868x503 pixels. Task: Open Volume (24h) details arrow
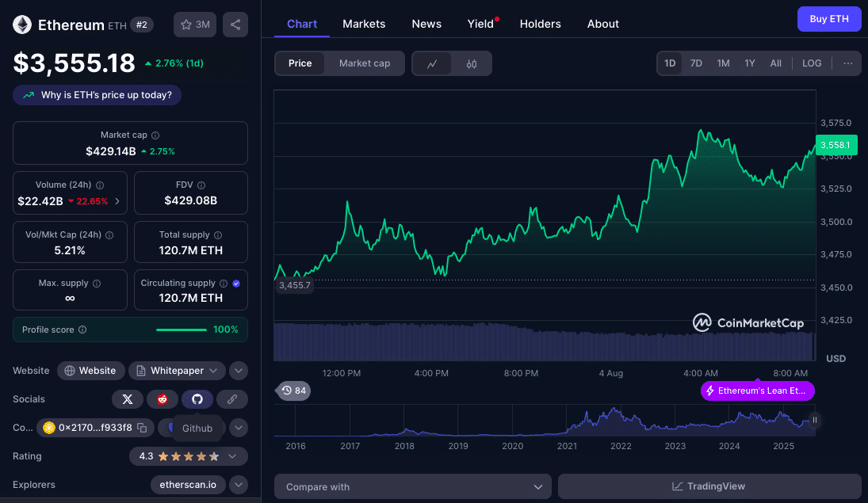117,201
